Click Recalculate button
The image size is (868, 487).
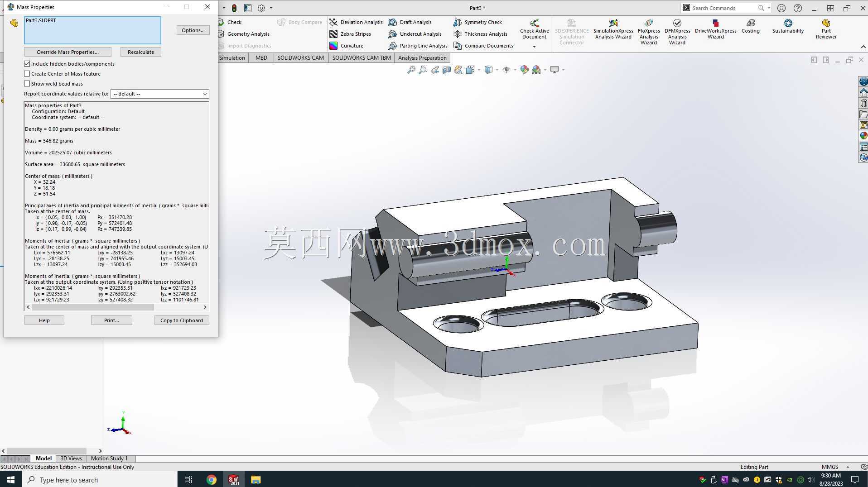[140, 52]
